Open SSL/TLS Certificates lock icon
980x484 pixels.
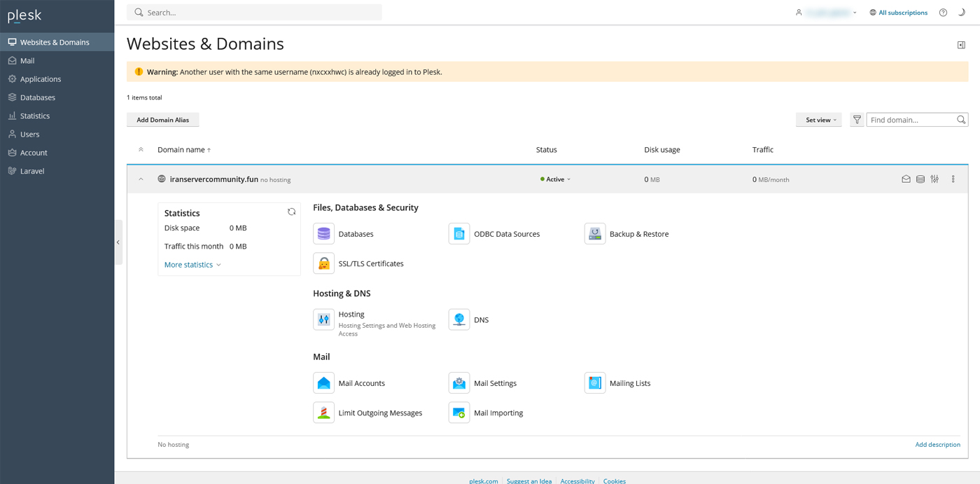323,263
